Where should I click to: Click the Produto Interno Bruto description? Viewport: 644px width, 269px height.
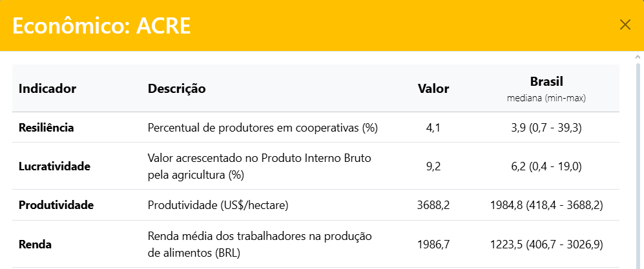click(260, 166)
